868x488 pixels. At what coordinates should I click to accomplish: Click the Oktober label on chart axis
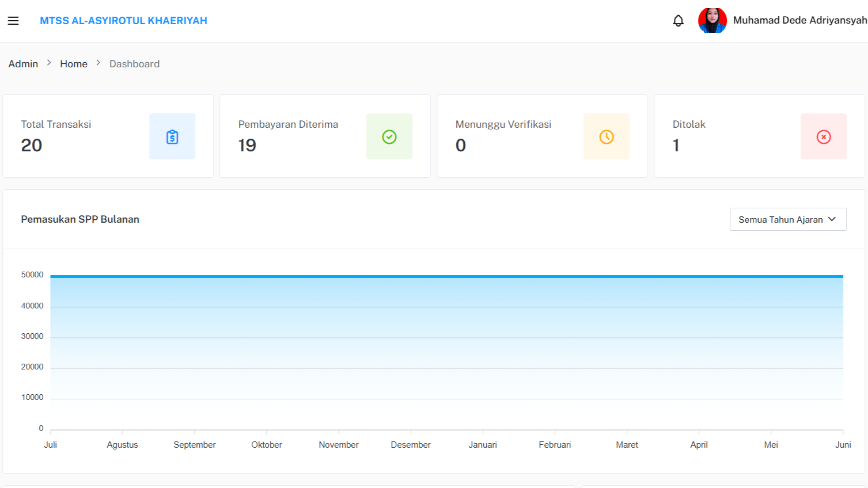tap(267, 445)
